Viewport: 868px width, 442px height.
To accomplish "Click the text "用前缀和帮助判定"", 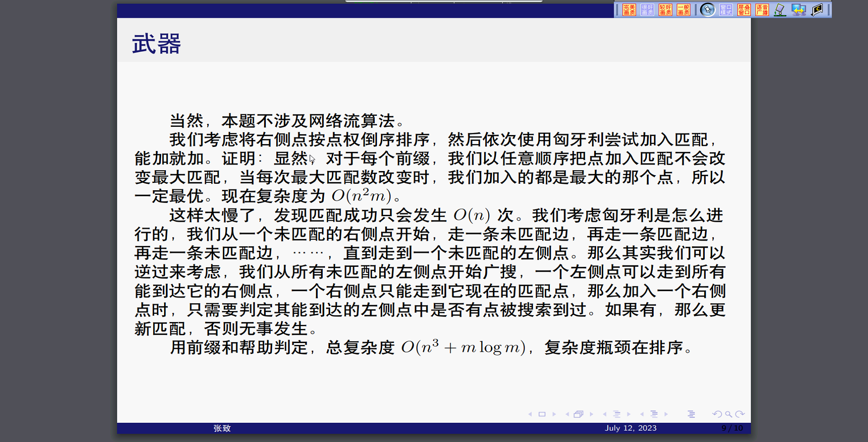I will tap(239, 348).
